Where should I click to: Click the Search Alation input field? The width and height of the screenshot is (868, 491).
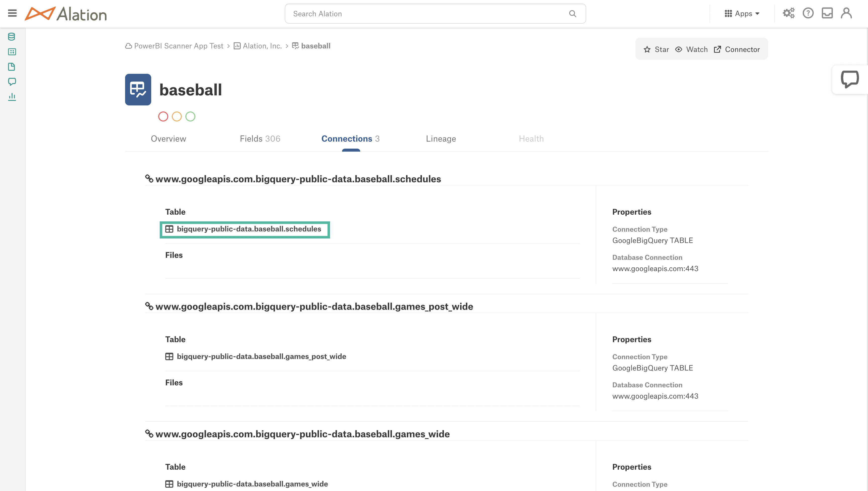pos(435,14)
